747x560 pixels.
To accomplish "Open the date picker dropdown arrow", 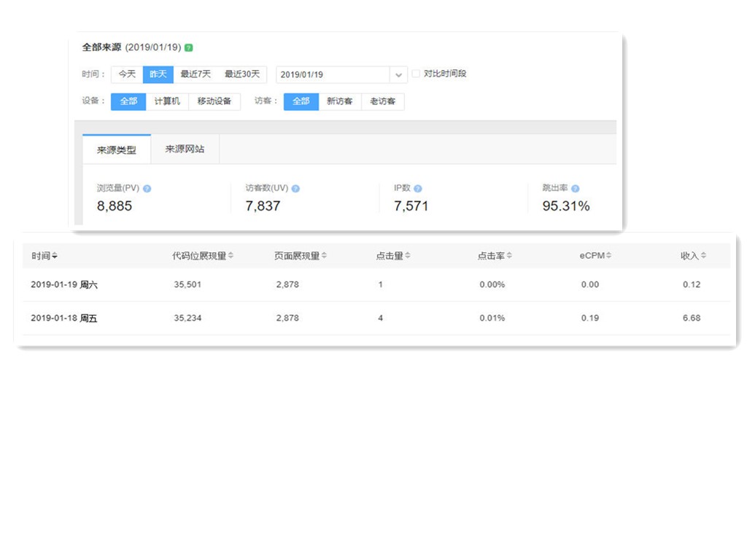I will click(x=398, y=74).
